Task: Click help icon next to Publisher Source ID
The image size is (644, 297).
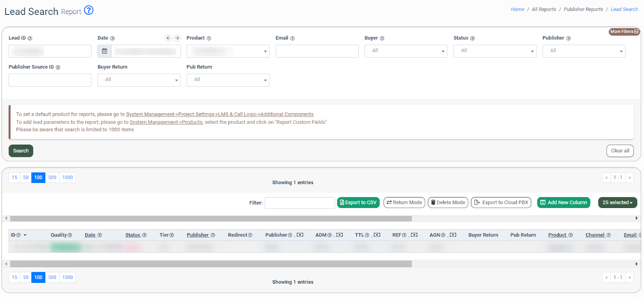Action: click(58, 67)
